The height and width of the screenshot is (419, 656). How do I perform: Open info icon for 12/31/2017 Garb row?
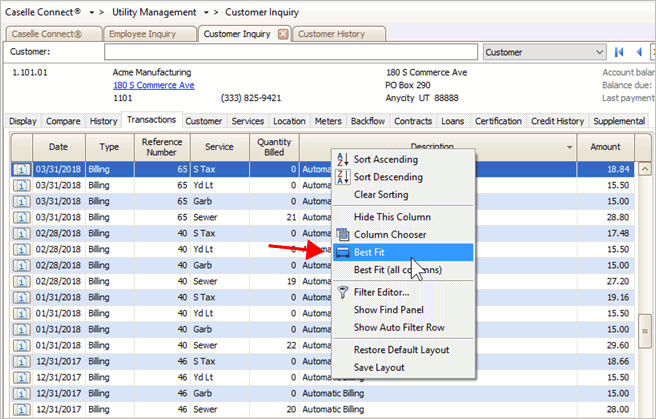click(x=21, y=393)
